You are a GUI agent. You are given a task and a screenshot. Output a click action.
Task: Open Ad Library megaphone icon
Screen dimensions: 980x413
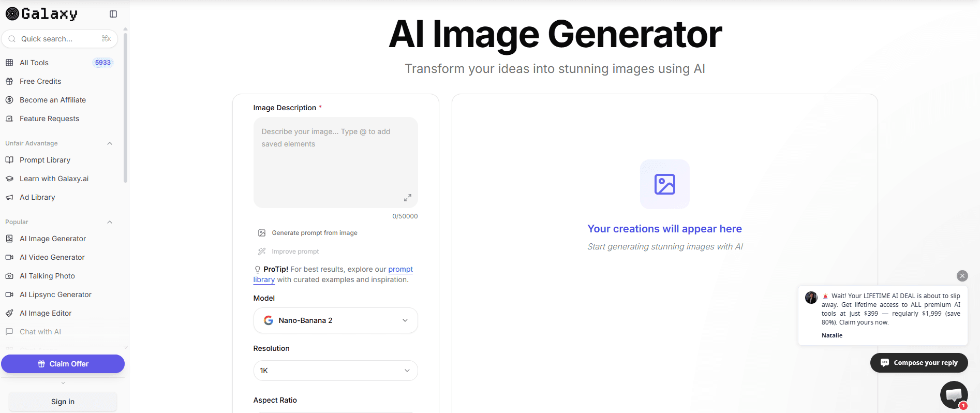9,197
